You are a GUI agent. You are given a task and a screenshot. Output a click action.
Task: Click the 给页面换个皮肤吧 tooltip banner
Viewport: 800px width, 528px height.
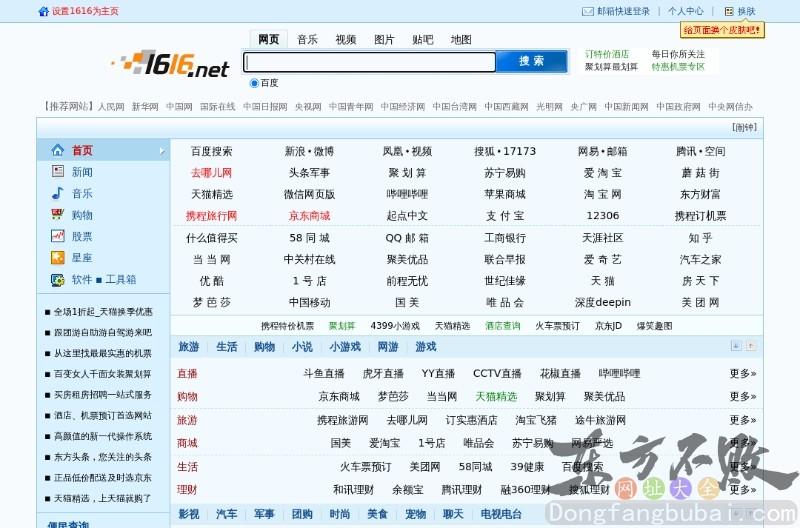[722, 30]
